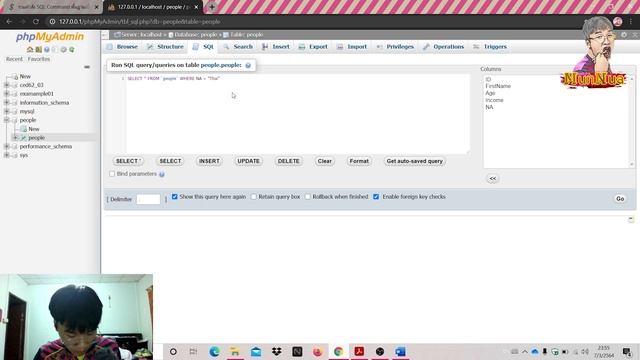Screen dimensions: 640x360
Task: Click the SELECT * button
Action: coord(128,161)
